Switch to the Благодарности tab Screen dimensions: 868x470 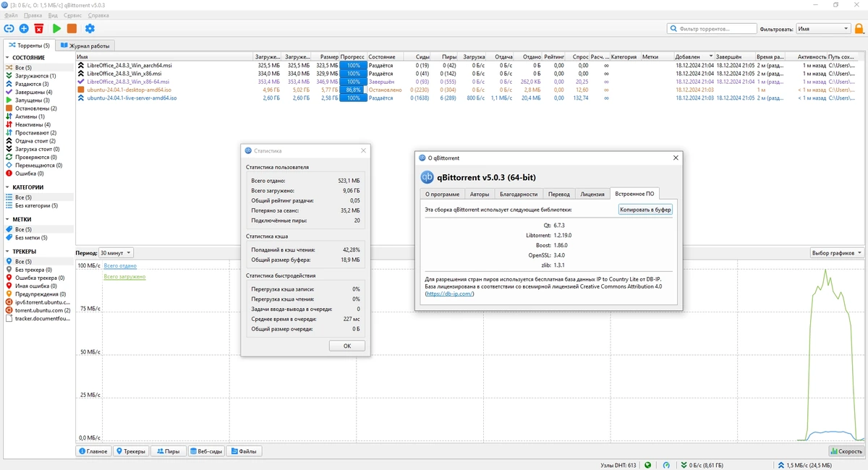tap(519, 194)
